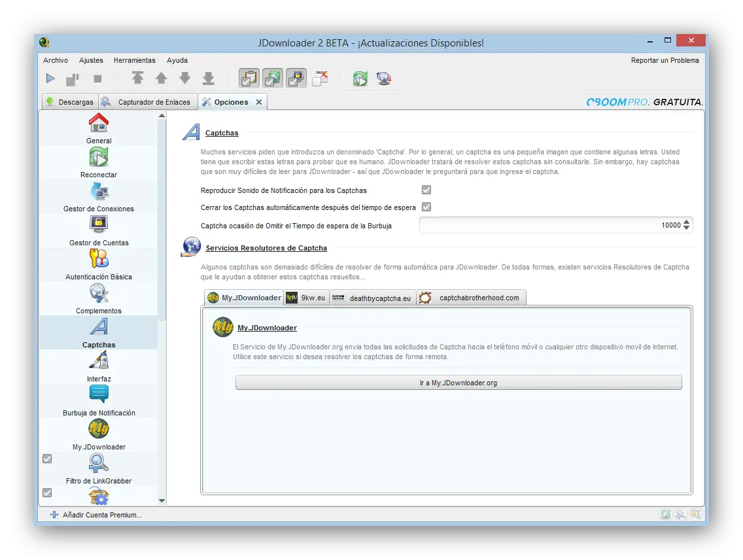This screenshot has width=743, height=560.
Task: Open Gestor de Conexiones section
Action: 99,197
